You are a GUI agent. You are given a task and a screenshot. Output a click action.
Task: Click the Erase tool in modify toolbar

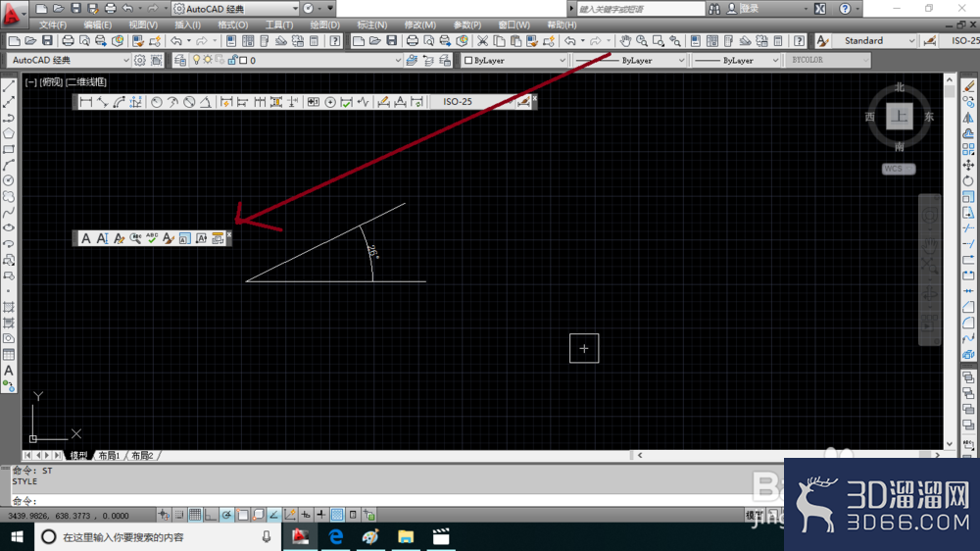(x=968, y=86)
